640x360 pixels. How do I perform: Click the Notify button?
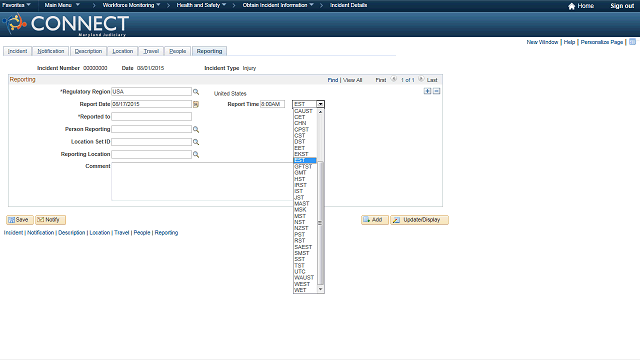click(50, 220)
